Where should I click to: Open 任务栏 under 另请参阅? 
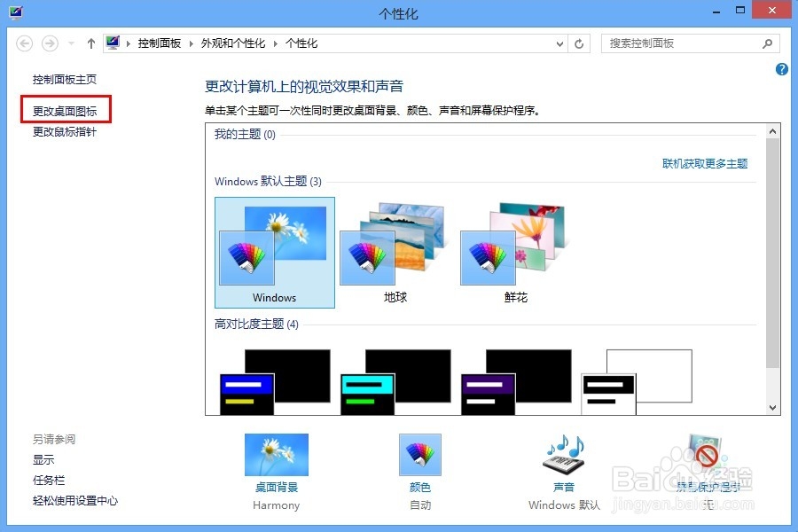(49, 480)
